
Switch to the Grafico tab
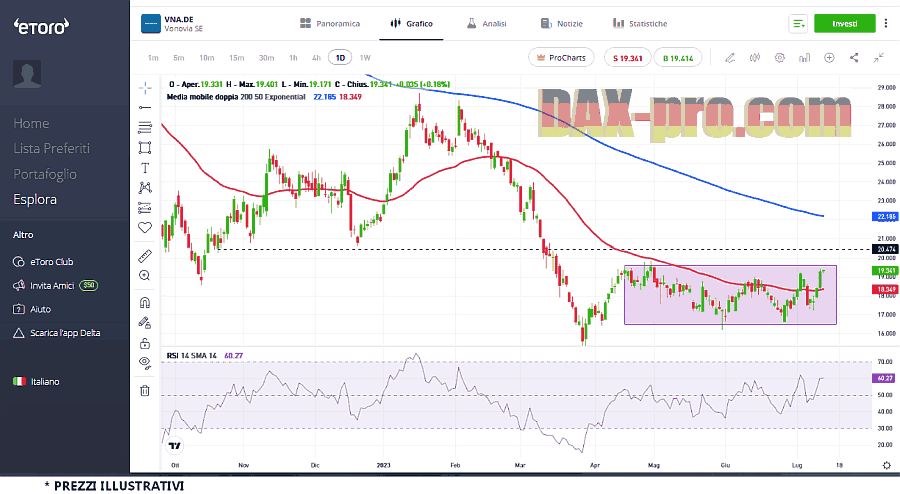[x=411, y=24]
